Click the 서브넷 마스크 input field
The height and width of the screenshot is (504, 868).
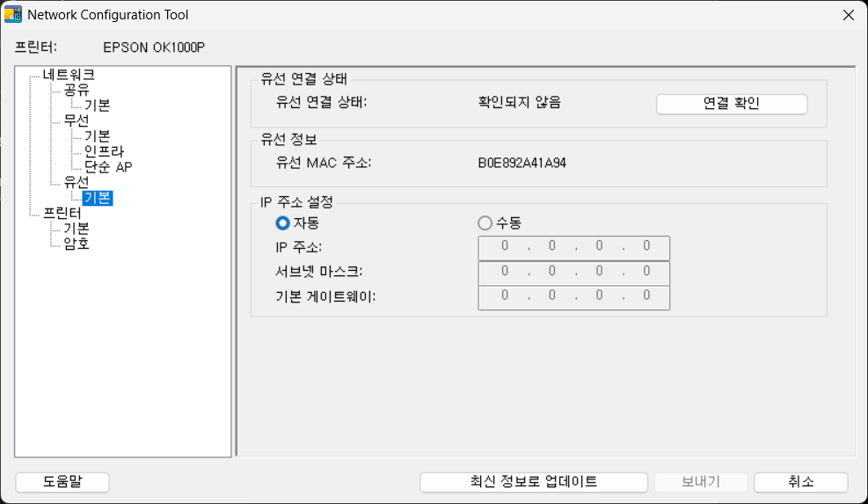573,273
